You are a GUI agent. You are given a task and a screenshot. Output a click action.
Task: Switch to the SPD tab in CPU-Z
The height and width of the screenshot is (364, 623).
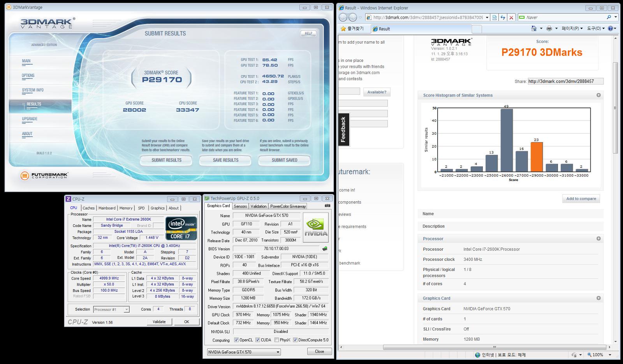pyautogui.click(x=141, y=208)
